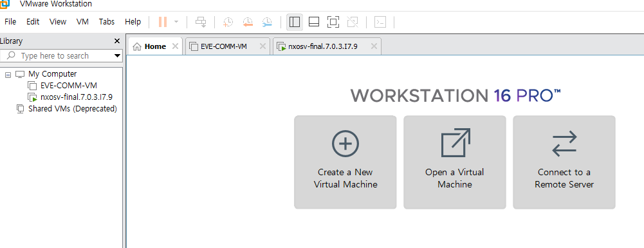Open the power options dropdown arrow
This screenshot has height=248, width=644.
pos(176,22)
